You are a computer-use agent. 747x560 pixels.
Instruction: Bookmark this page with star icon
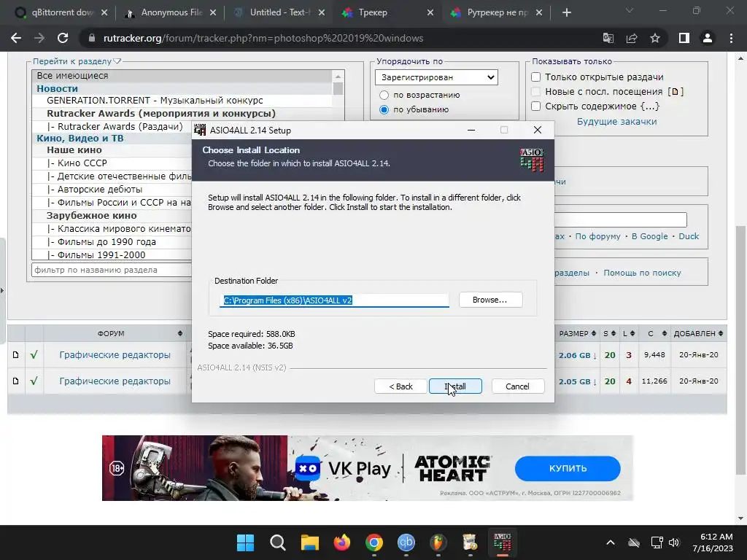[655, 38]
